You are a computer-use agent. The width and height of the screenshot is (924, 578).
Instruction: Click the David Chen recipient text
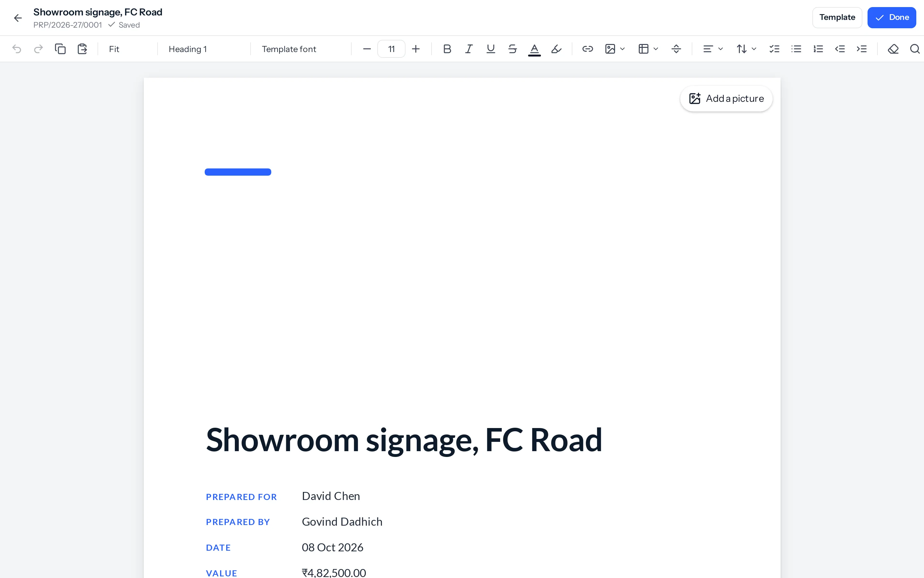click(331, 496)
